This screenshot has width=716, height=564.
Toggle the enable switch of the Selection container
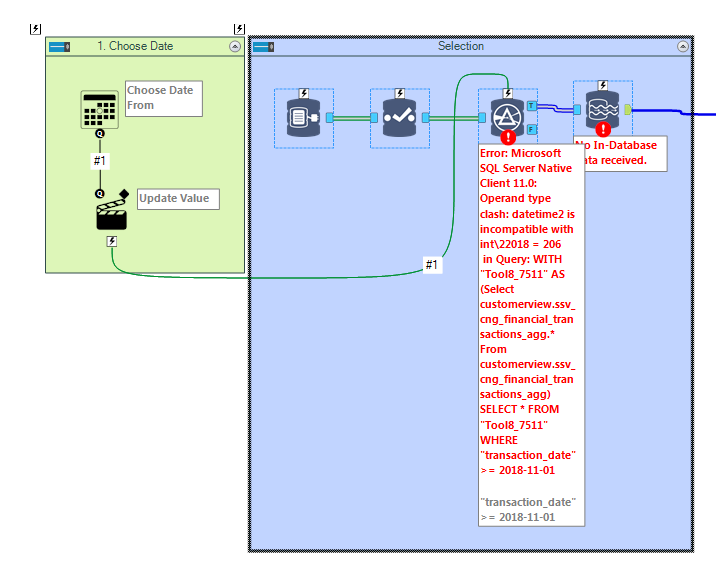(263, 47)
